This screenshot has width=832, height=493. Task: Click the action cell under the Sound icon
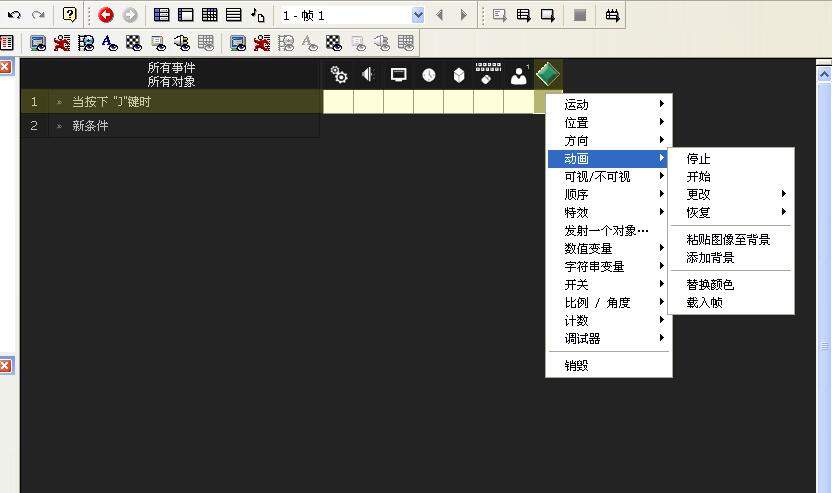point(368,101)
